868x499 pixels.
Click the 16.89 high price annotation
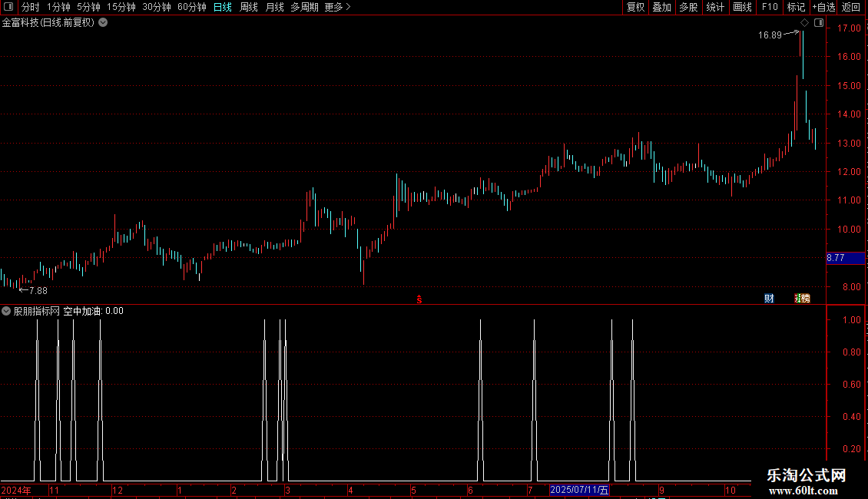(770, 35)
